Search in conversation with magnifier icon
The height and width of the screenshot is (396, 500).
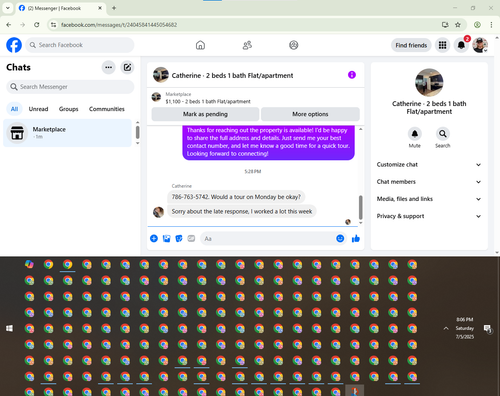point(443,134)
